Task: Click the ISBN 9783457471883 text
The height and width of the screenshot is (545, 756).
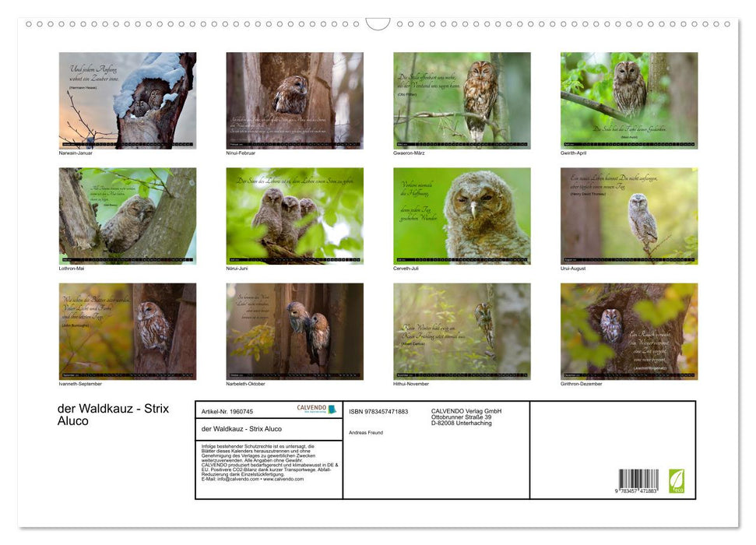Action: [x=378, y=411]
